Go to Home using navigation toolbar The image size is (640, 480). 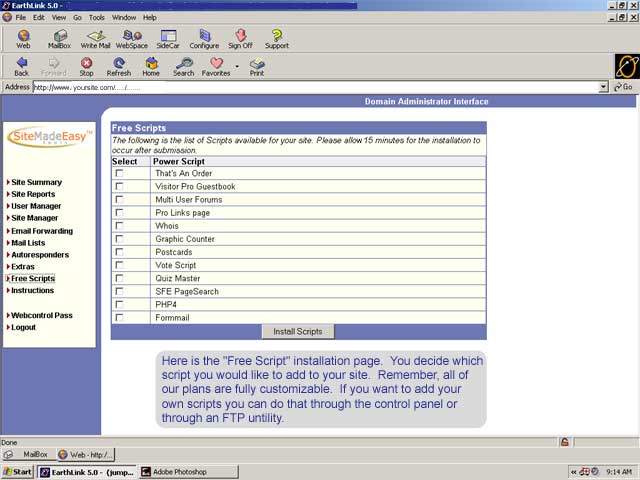tap(150, 67)
